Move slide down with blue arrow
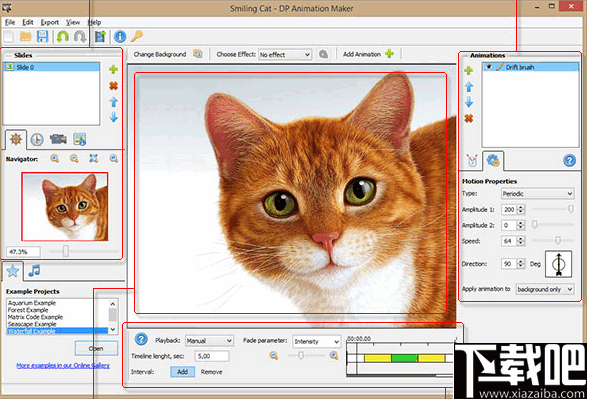 tap(113, 118)
